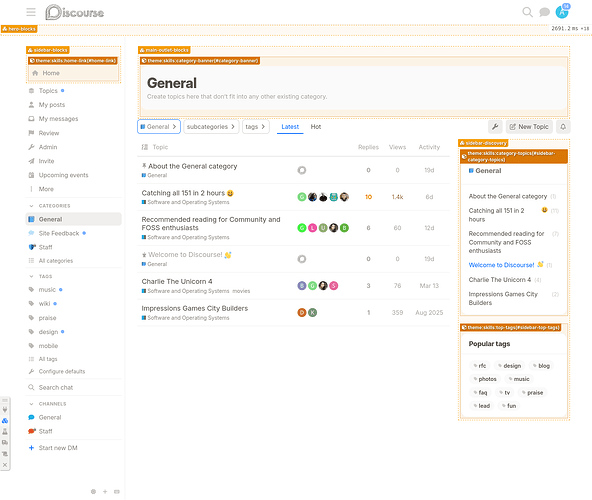Screen dimensions: 592x500
Task: Click the New Topic button
Action: click(529, 127)
